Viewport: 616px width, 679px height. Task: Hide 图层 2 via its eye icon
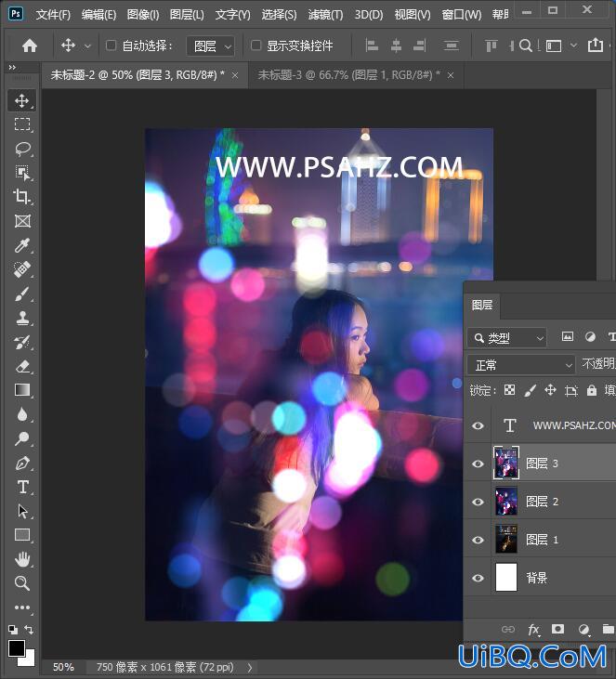(x=478, y=502)
